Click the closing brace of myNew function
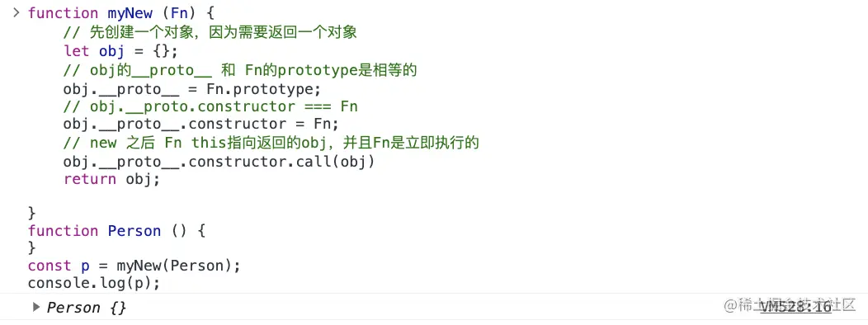Screen dimensions: 868x325 click(x=32, y=213)
